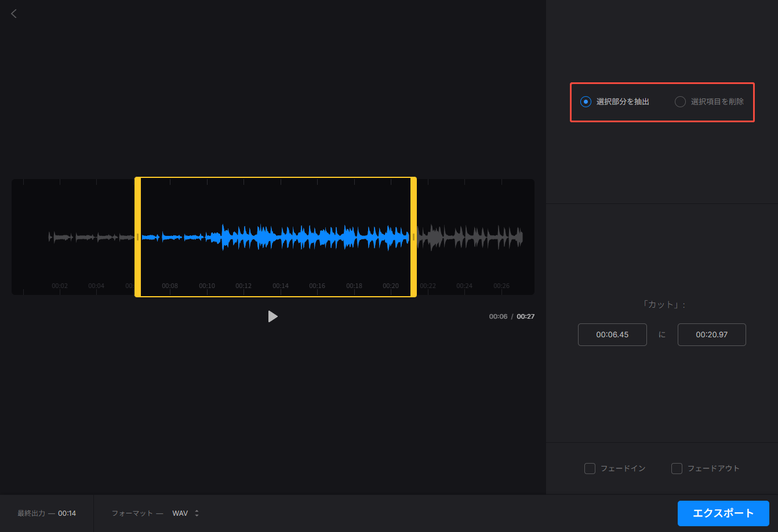778x532 pixels.
Task: Enable the フェードアウト checkbox
Action: 677,468
